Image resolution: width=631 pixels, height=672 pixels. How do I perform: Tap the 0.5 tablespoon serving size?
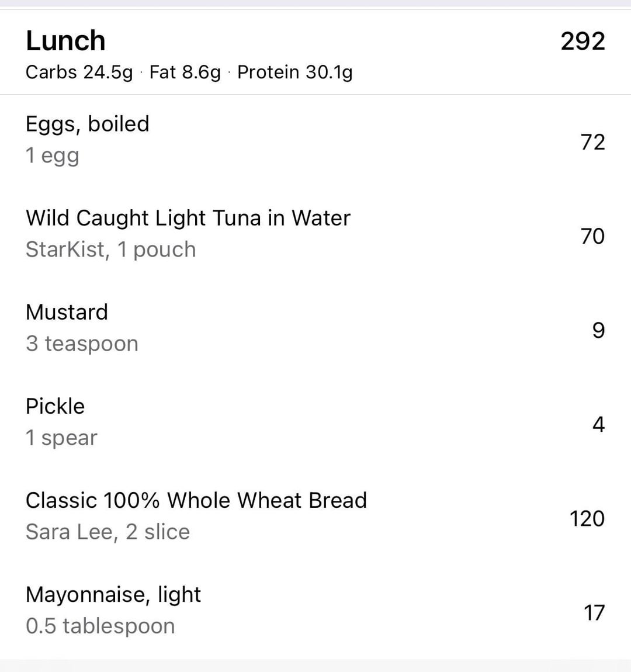coord(100,626)
